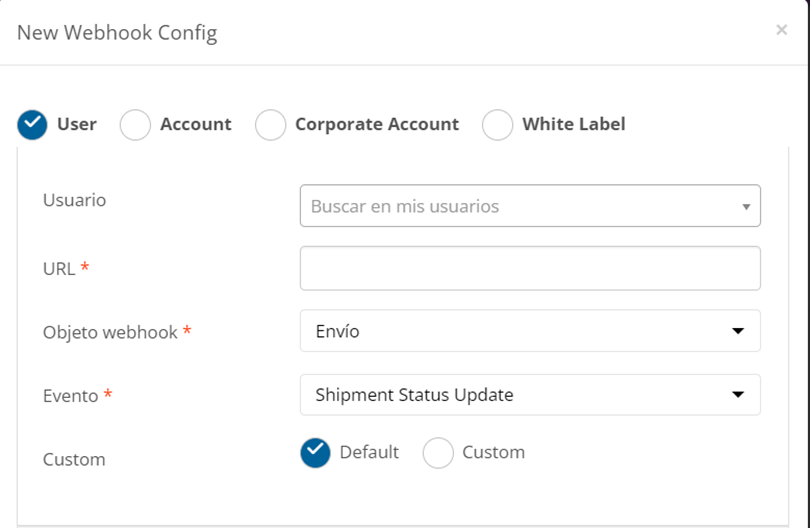Select the User radio option
Screen dimensions: 810x528
coord(32,125)
